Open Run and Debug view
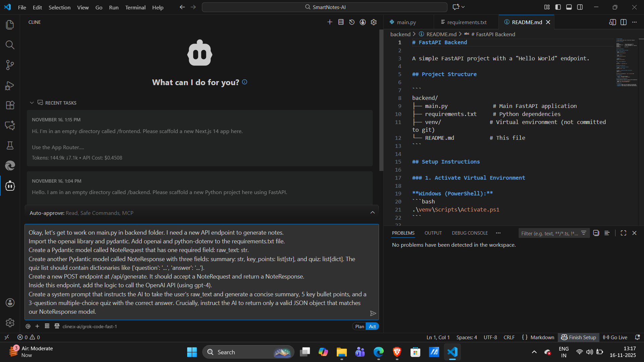Viewport: 644px width, 362px height. pos(10,85)
